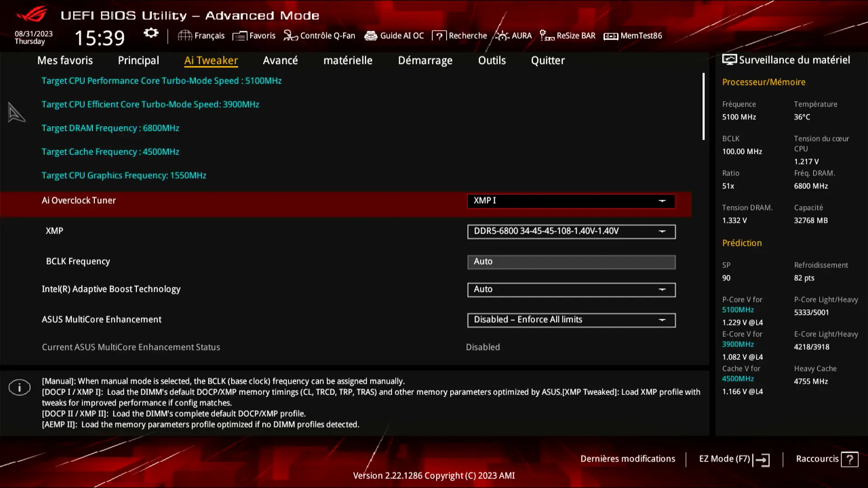Click the Processeur/Mémoire section heading
Image resolution: width=868 pixels, height=488 pixels.
tap(764, 82)
